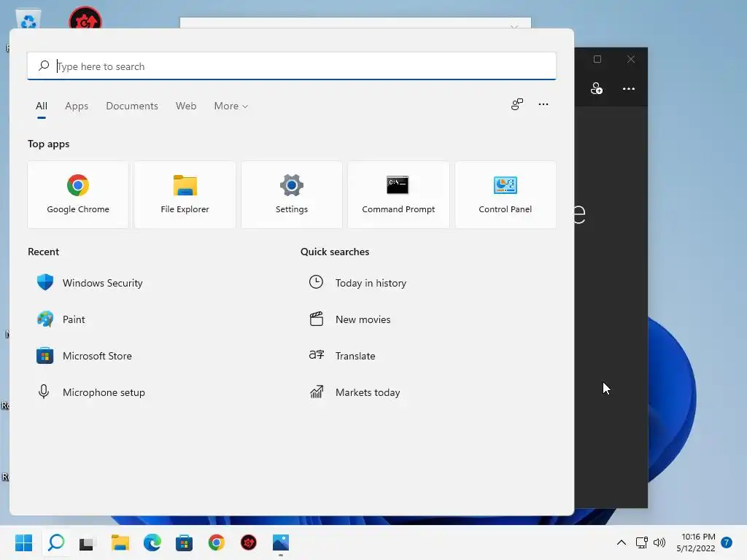Image resolution: width=747 pixels, height=560 pixels.
Task: Launch Settings from Top apps
Action: point(292,195)
